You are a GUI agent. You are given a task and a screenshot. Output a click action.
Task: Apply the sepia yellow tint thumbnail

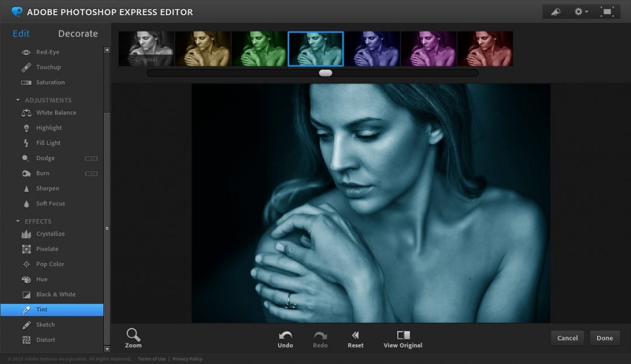(203, 48)
